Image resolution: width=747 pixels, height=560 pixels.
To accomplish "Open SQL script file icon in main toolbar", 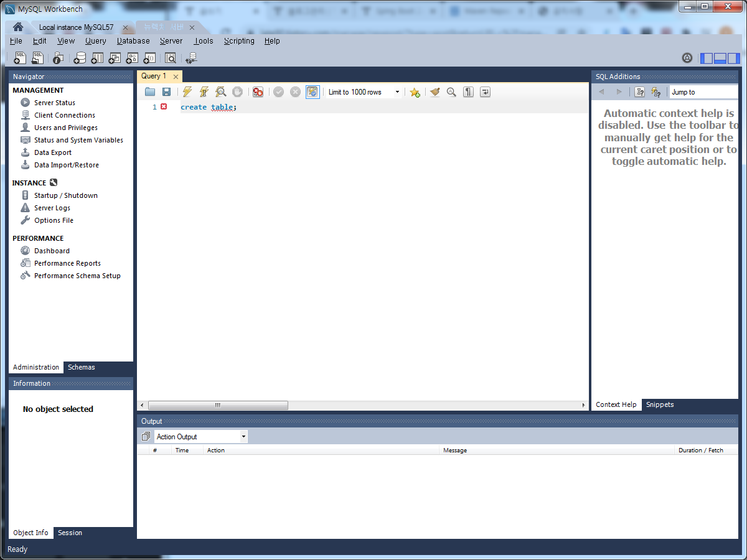I will coord(37,58).
